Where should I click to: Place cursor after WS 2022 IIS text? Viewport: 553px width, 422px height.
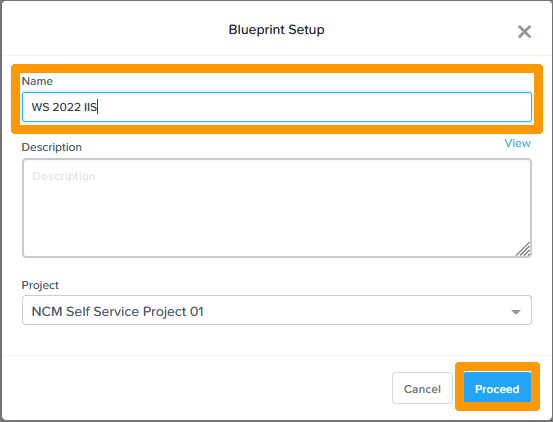(x=98, y=107)
